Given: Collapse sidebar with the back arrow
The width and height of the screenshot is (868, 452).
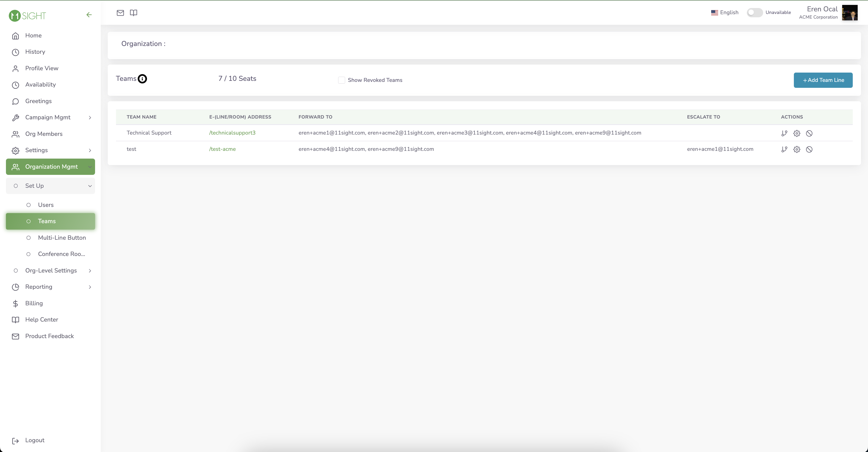Looking at the screenshot, I should click(x=89, y=15).
